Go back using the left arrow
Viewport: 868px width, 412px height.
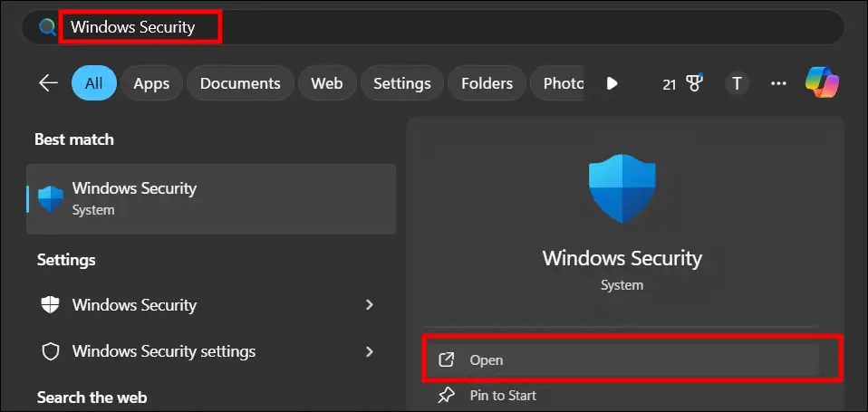click(48, 83)
